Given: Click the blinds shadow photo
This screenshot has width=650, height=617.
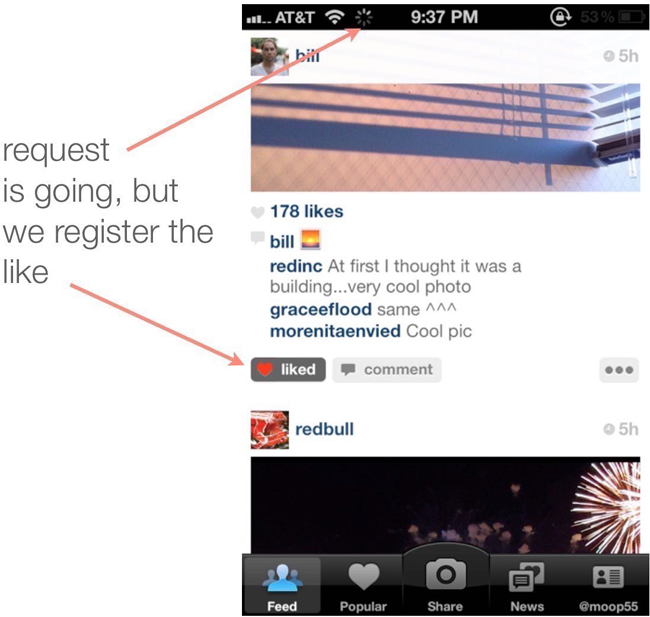Looking at the screenshot, I should 445,137.
